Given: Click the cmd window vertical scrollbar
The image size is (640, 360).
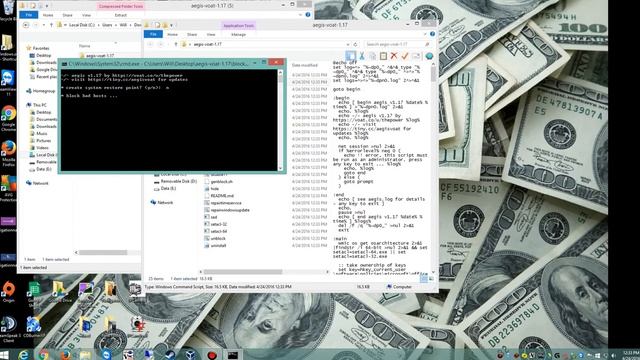Looking at the screenshot, I should 280,120.
